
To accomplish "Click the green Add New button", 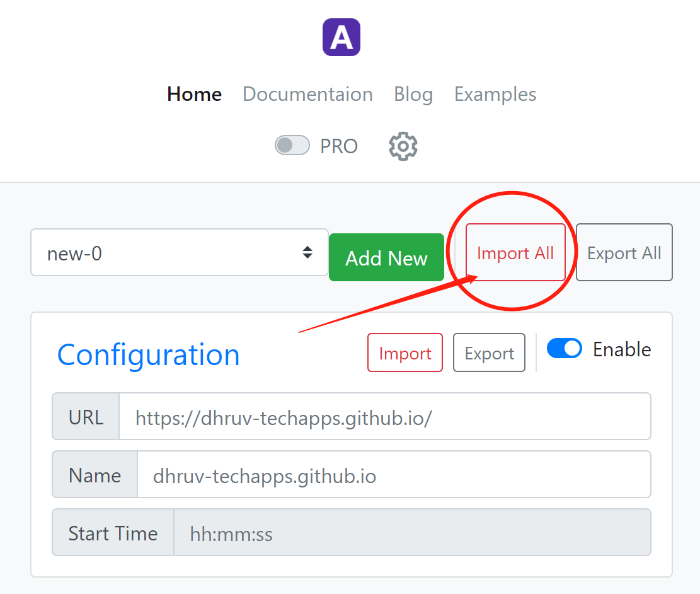I will click(387, 257).
